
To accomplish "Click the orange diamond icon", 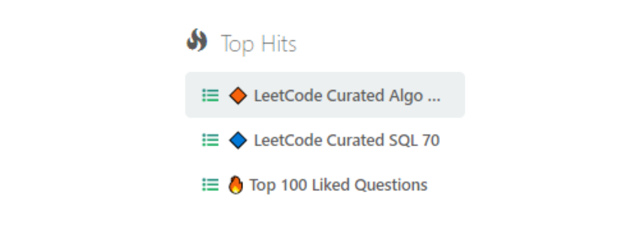I will [238, 95].
